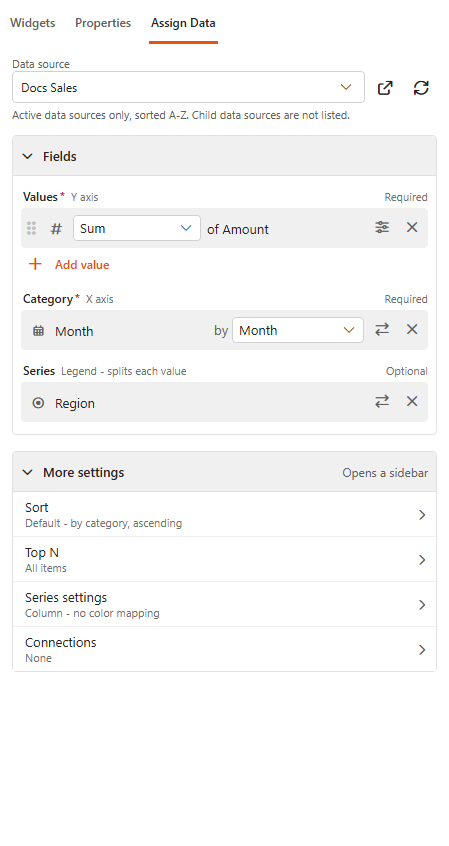Open the Connections settings row
Image resolution: width=449 pixels, height=846 pixels.
pyautogui.click(x=224, y=649)
